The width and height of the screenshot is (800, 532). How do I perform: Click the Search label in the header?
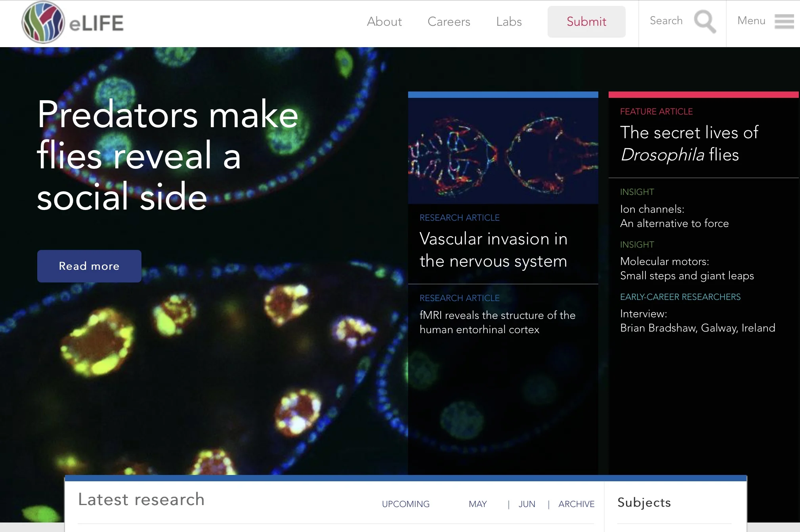pyautogui.click(x=666, y=21)
